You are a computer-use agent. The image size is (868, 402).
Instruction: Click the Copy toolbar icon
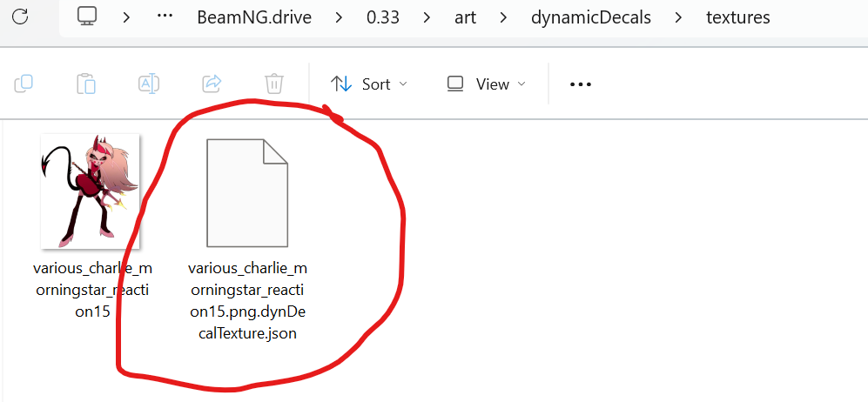point(24,84)
